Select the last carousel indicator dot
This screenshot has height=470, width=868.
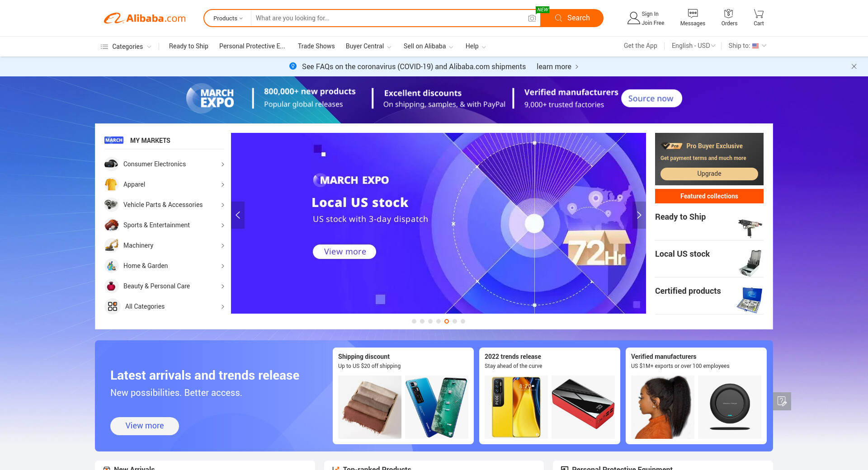tap(463, 321)
